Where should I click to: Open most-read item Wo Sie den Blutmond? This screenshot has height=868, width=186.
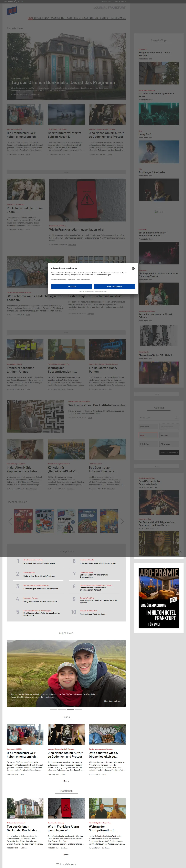[x=39, y=563]
